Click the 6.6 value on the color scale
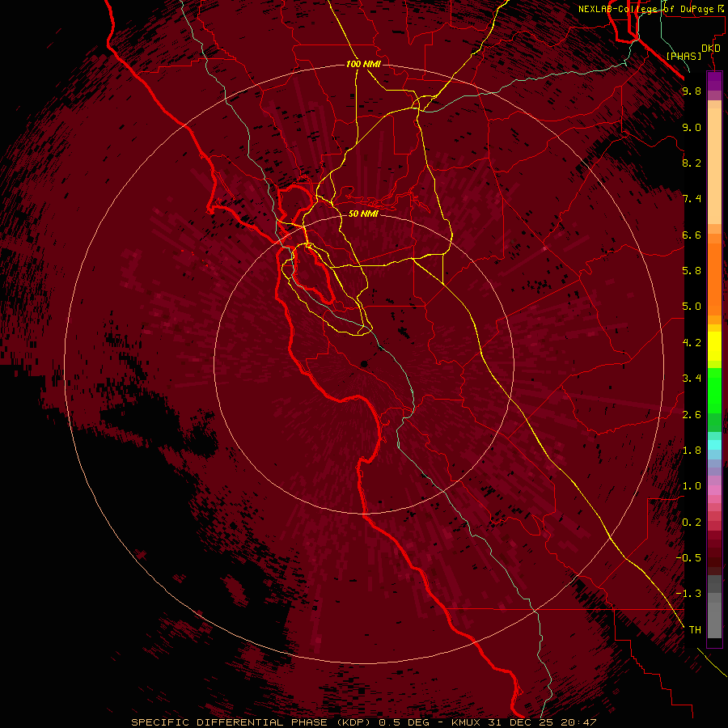 pos(692,235)
